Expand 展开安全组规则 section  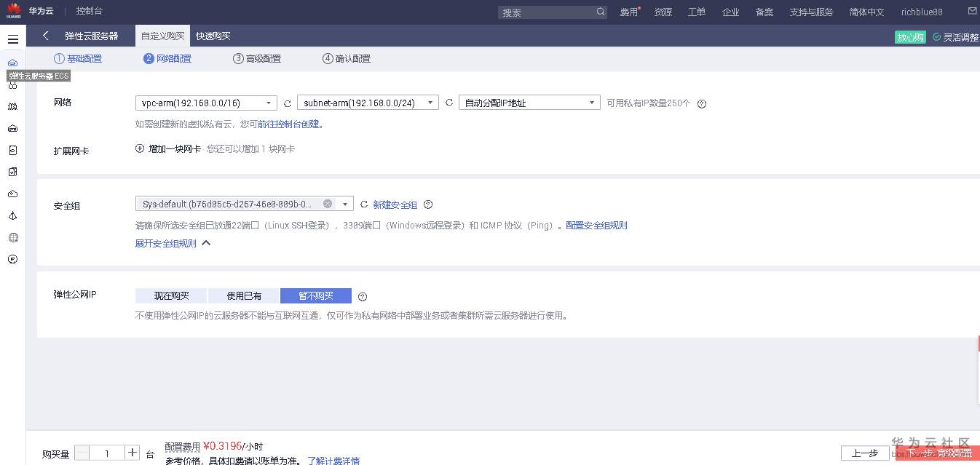tap(173, 243)
